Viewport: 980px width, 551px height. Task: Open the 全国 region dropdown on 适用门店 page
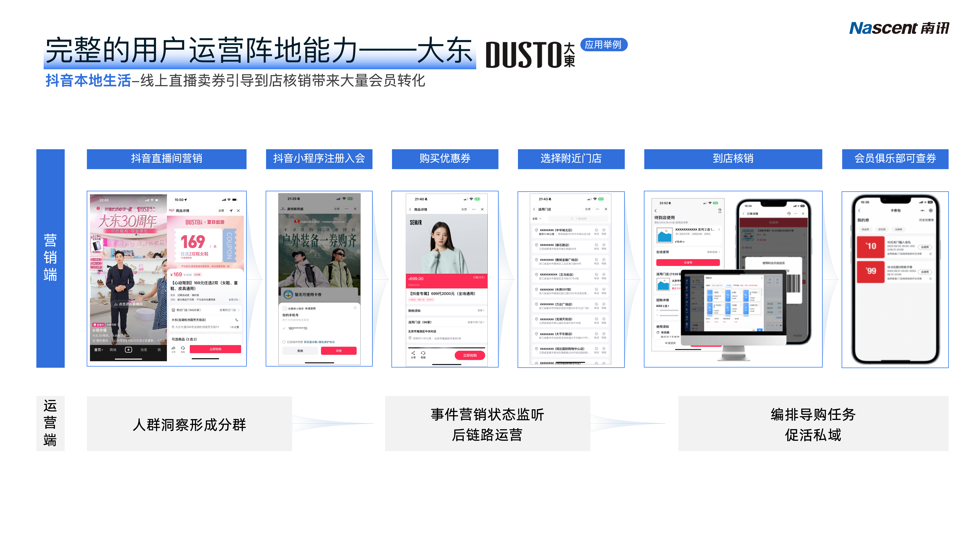click(536, 219)
